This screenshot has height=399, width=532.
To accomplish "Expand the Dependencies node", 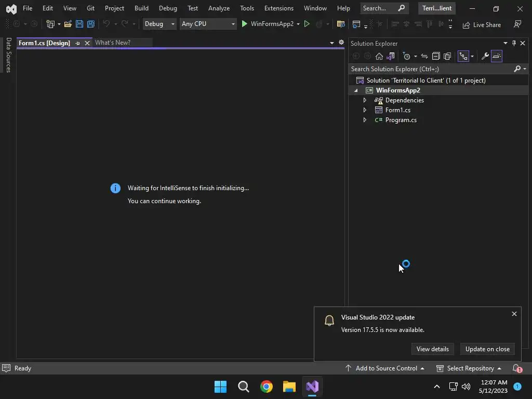I will coord(365,100).
